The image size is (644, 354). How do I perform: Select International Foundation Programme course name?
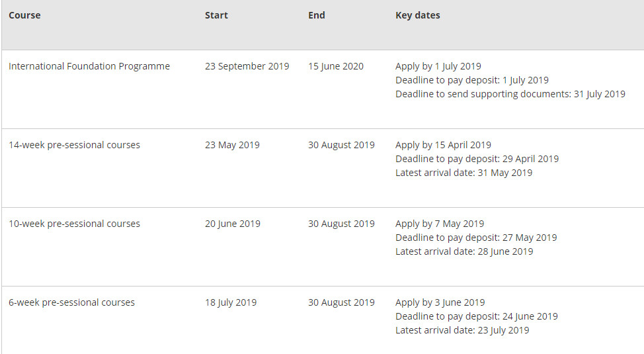(89, 66)
